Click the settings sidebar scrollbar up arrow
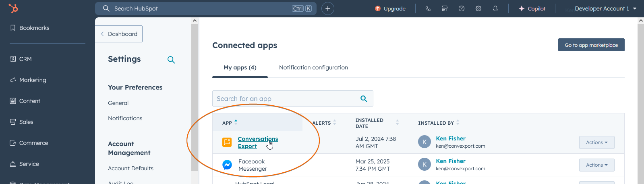 [195, 21]
